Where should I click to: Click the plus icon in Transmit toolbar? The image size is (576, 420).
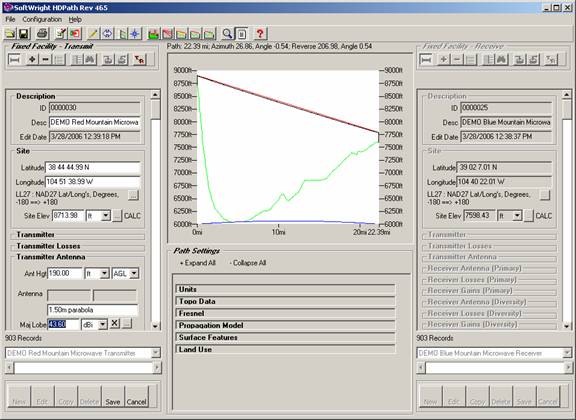tap(32, 60)
